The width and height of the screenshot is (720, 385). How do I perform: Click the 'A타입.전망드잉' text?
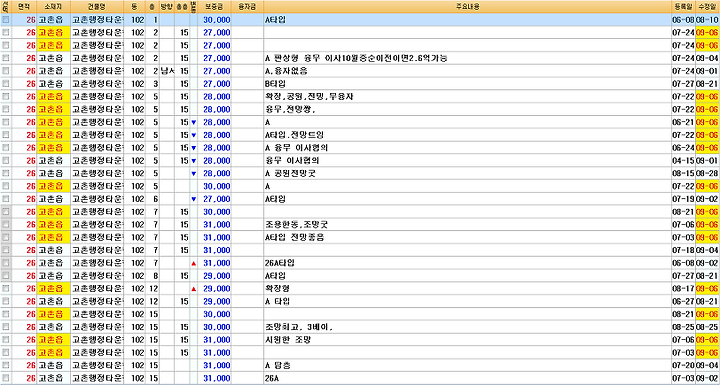click(295, 136)
